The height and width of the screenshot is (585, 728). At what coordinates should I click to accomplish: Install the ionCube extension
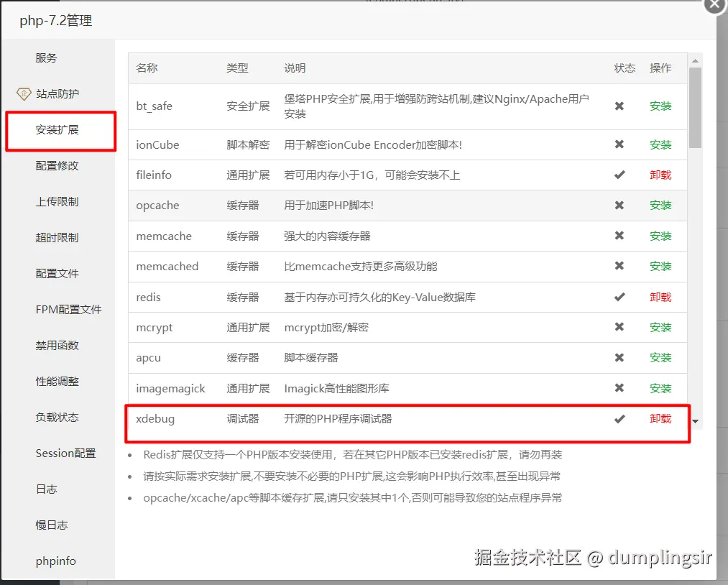point(660,145)
